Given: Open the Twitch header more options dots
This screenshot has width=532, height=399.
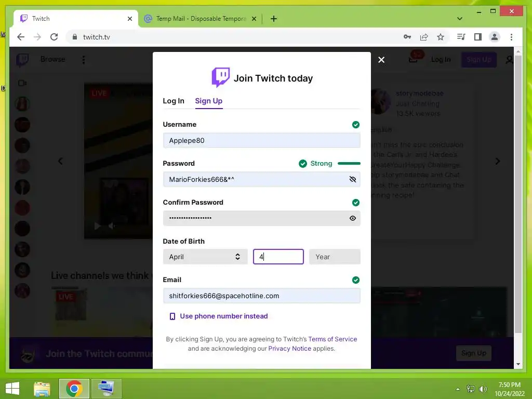Looking at the screenshot, I should [84, 60].
